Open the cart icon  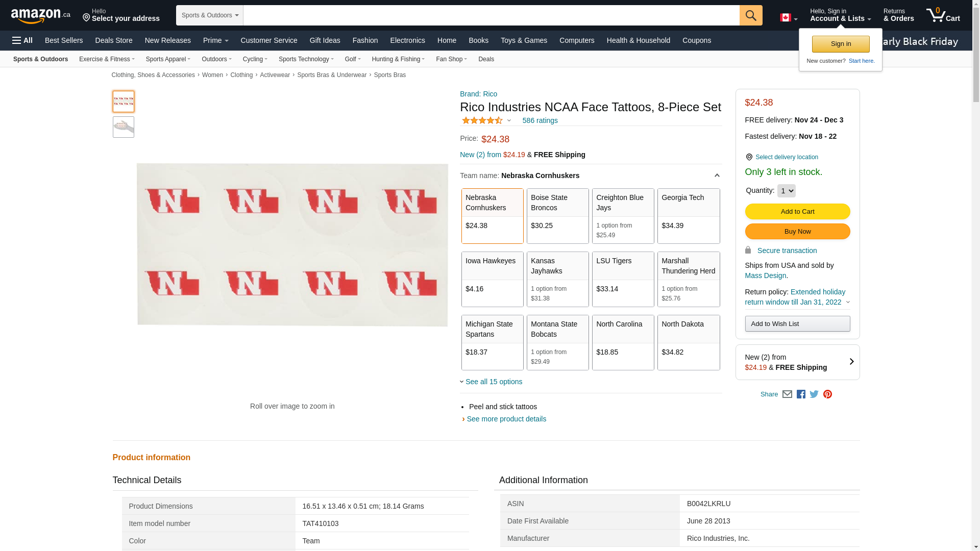[943, 15]
